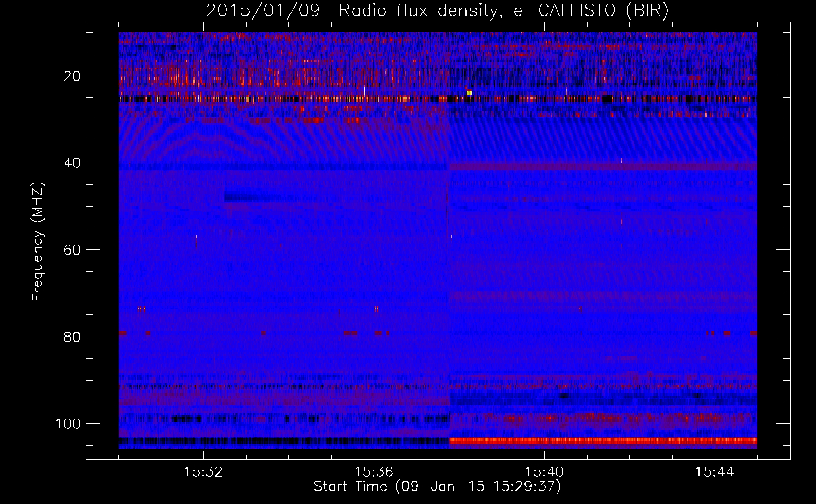Image resolution: width=816 pixels, height=504 pixels.
Task: Click the 80 MHz frequency tick label
Action: point(72,337)
